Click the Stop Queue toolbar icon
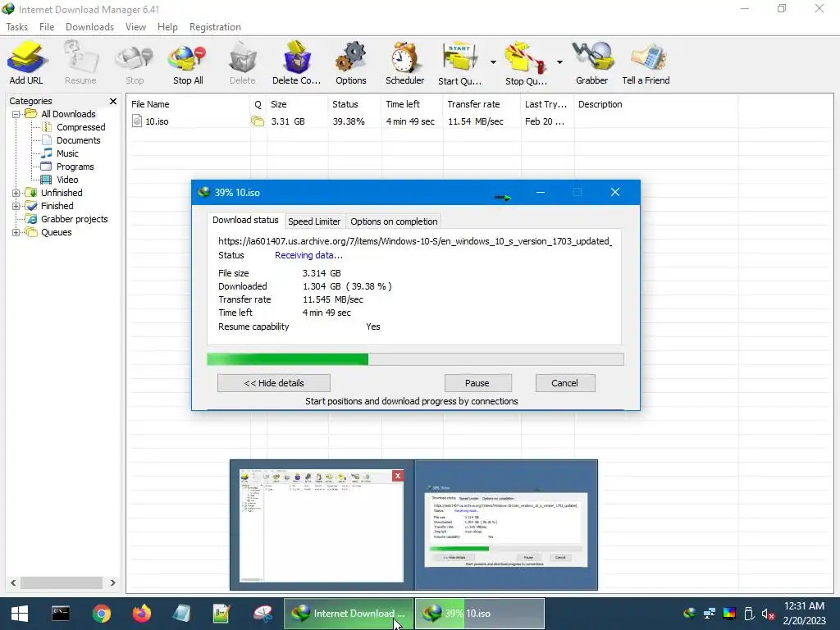The image size is (840, 630). [526, 62]
